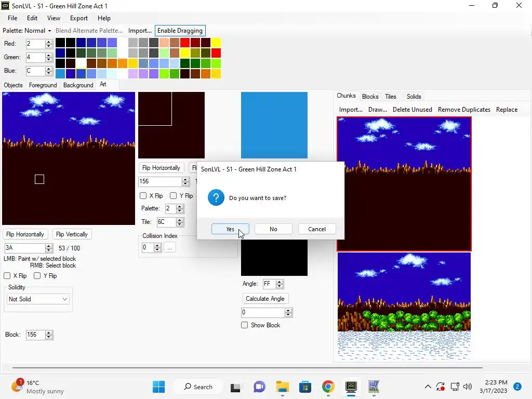Click Remove Duplicates button

coord(464,110)
